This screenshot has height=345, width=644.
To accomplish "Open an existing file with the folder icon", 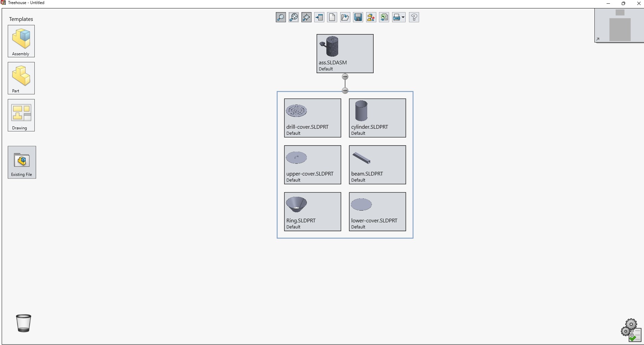I will point(345,17).
